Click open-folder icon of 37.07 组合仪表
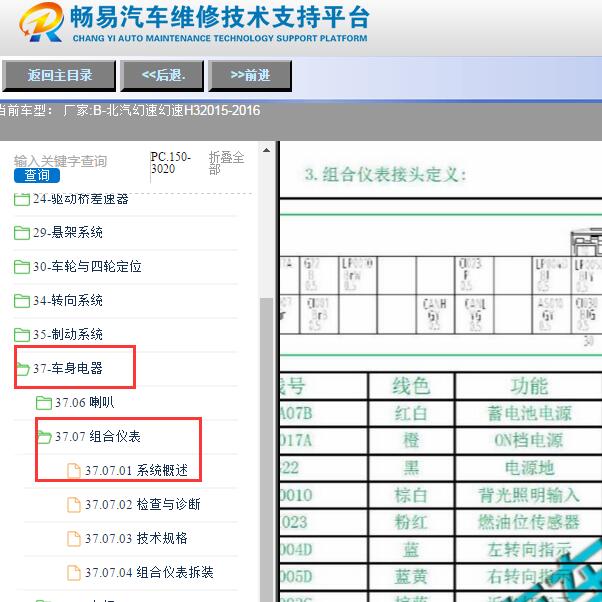Screen dimensions: 602x602 pos(45,437)
